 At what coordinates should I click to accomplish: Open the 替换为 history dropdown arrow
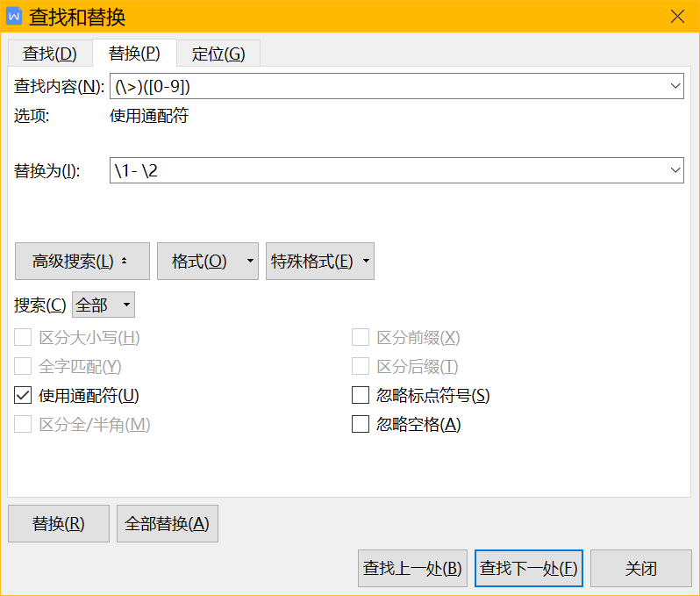point(675,170)
